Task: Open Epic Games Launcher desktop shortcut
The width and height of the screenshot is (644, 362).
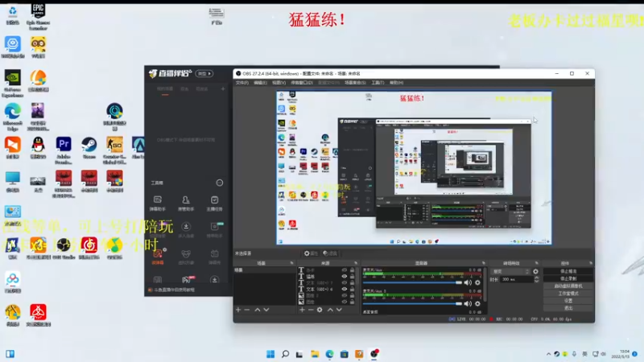Action: pyautogui.click(x=38, y=17)
